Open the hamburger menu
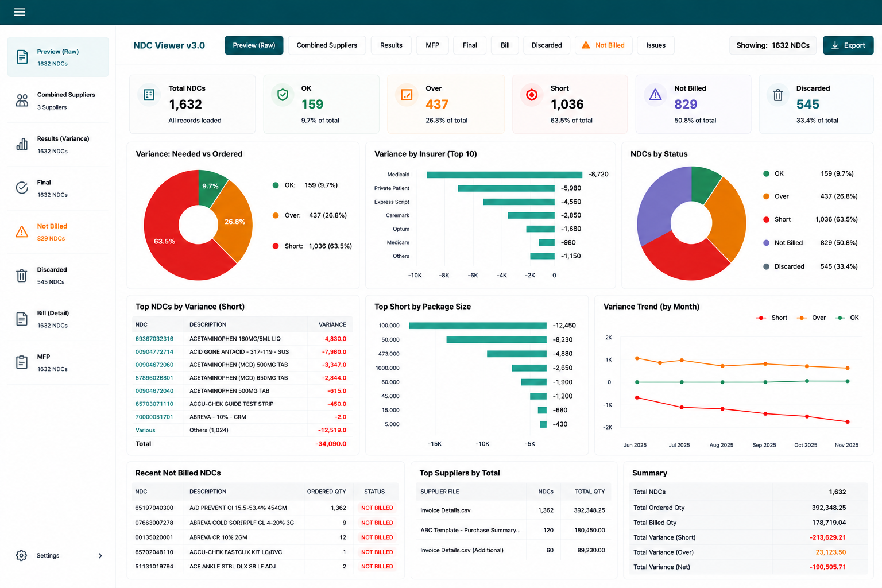 (20, 12)
